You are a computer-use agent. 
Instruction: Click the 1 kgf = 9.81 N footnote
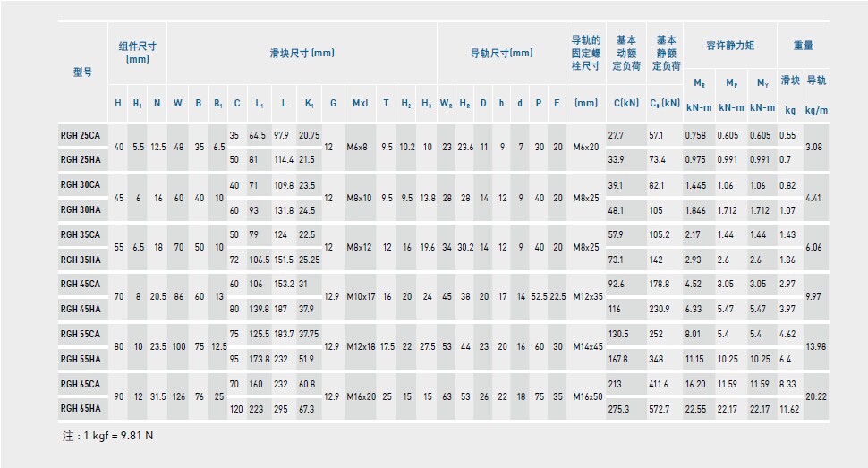point(104,436)
